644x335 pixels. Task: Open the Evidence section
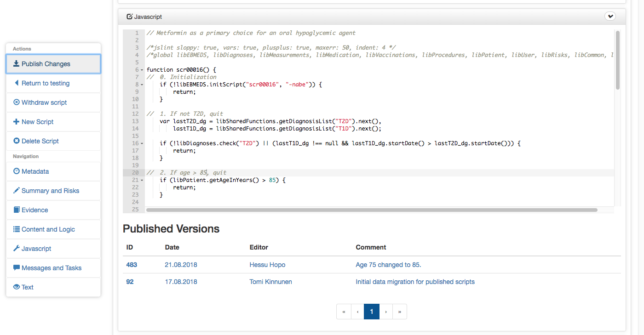[53, 210]
